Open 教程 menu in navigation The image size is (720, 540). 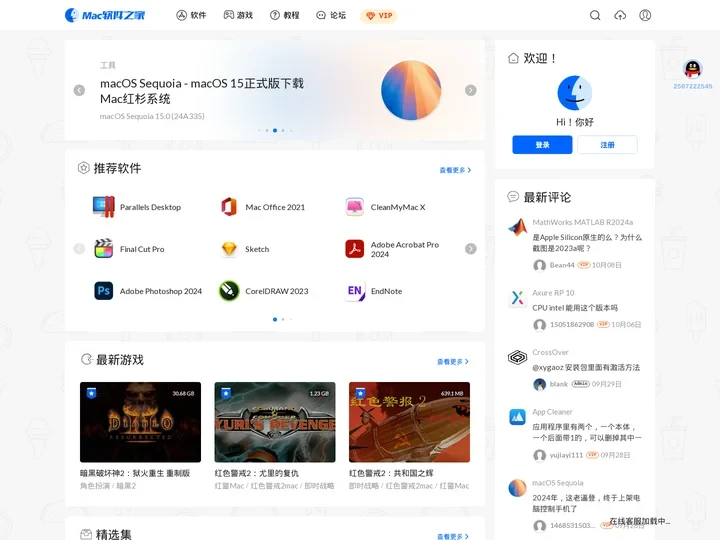point(285,16)
